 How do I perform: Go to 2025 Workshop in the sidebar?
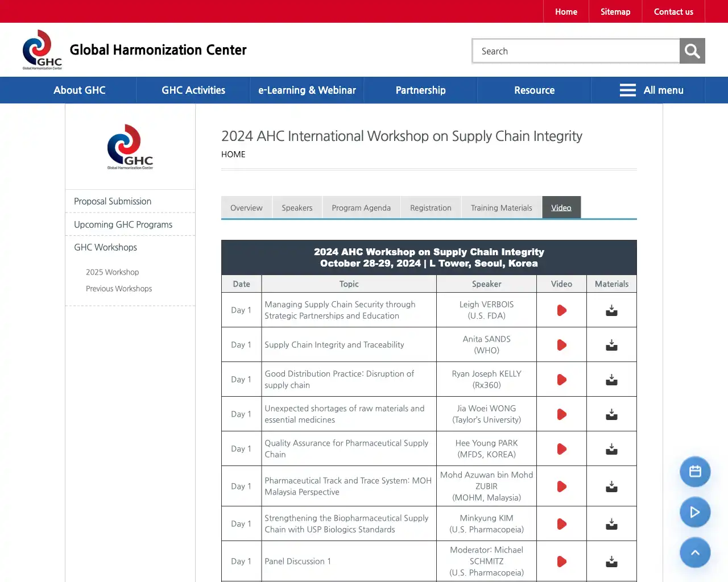[112, 272]
